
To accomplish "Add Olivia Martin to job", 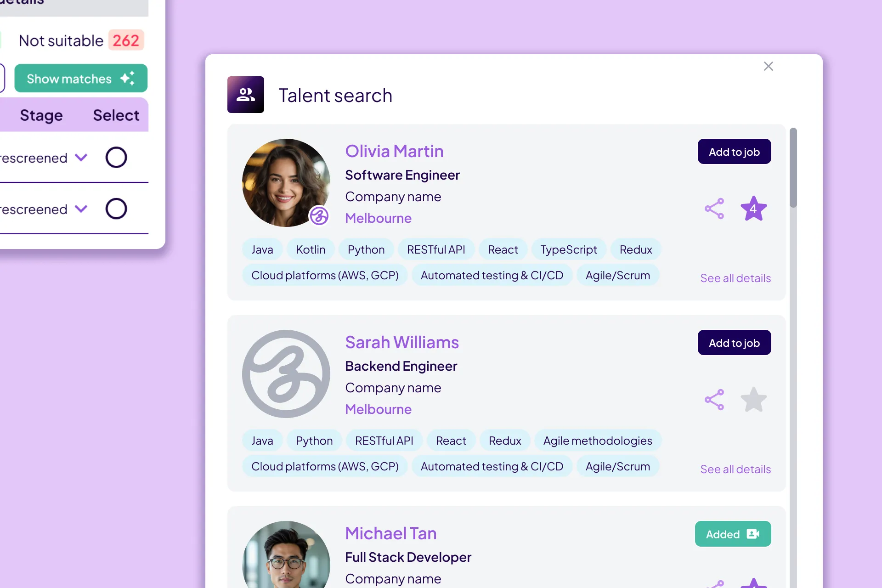I will pyautogui.click(x=734, y=152).
